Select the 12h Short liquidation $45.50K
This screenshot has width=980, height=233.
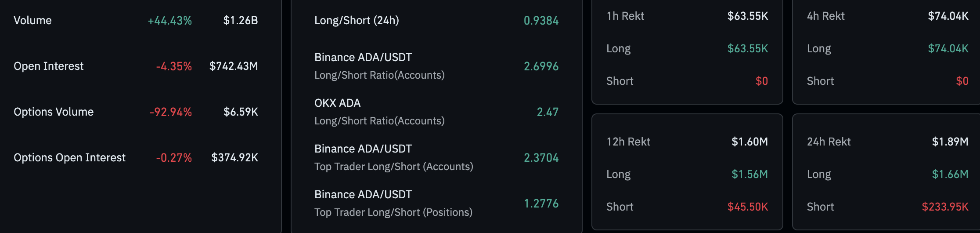(x=748, y=207)
